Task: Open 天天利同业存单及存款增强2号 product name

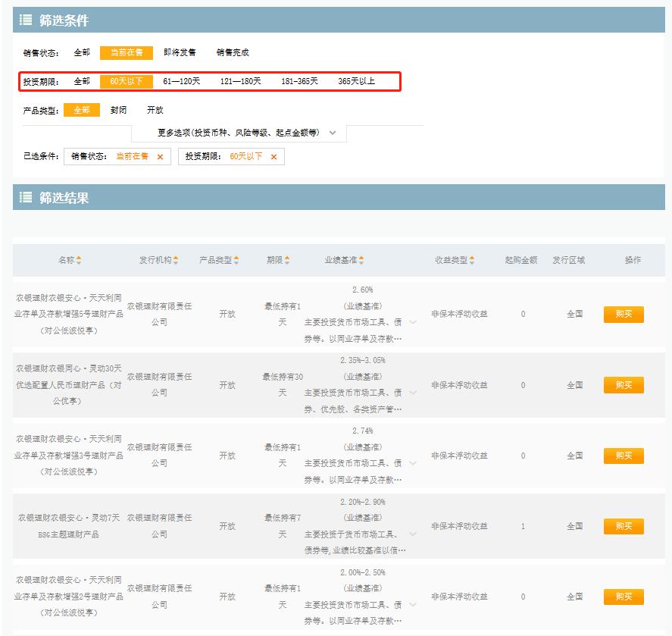Action: point(69,597)
